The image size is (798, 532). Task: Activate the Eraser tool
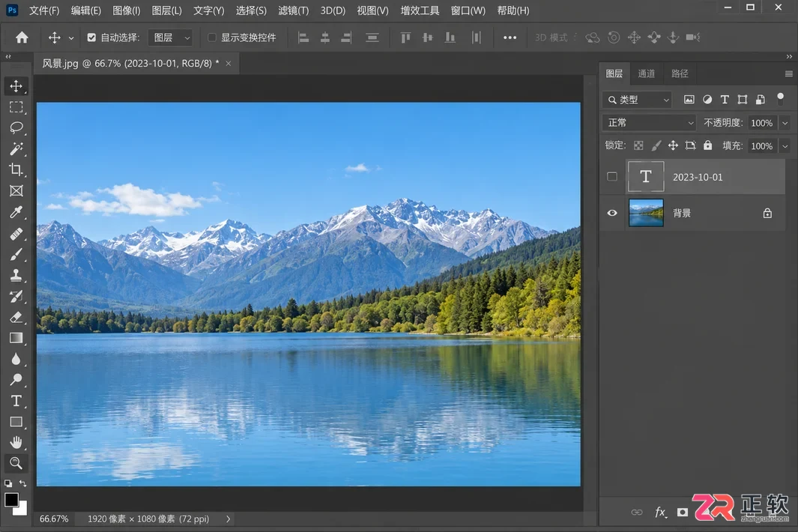click(16, 318)
